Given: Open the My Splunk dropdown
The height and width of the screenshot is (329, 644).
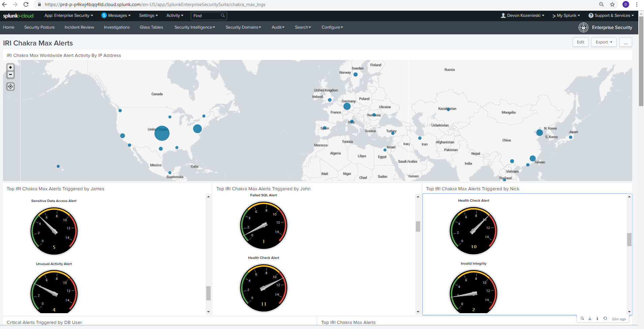Looking at the screenshot, I should 566,15.
